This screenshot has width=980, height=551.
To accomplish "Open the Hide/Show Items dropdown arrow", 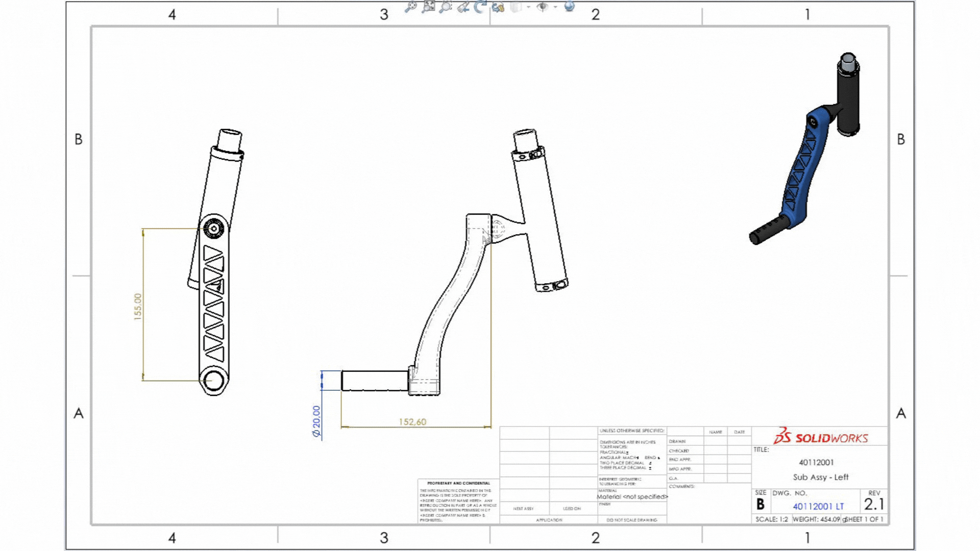I will (555, 7).
